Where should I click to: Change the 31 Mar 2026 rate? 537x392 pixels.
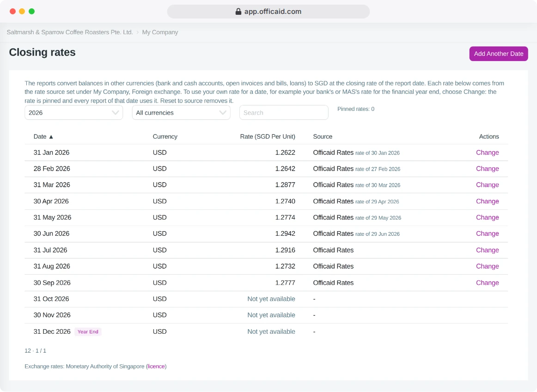488,185
